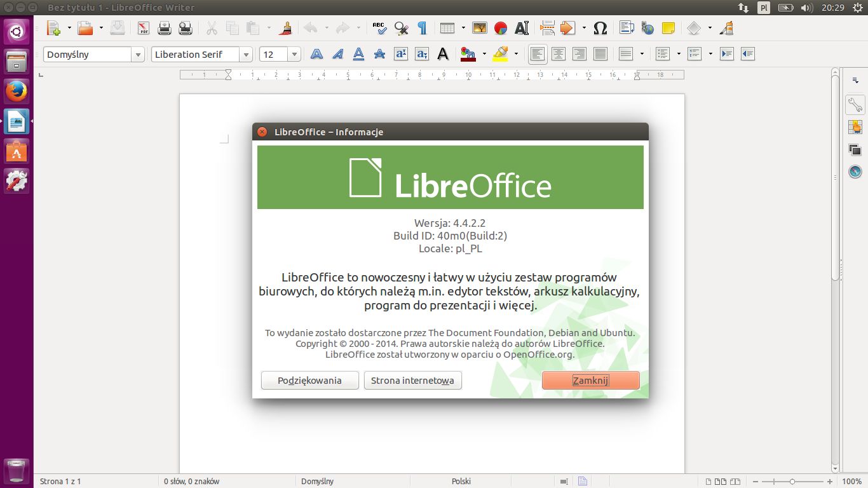Expand the Liberation Serif font name dropdown
The image size is (868, 488).
click(246, 55)
